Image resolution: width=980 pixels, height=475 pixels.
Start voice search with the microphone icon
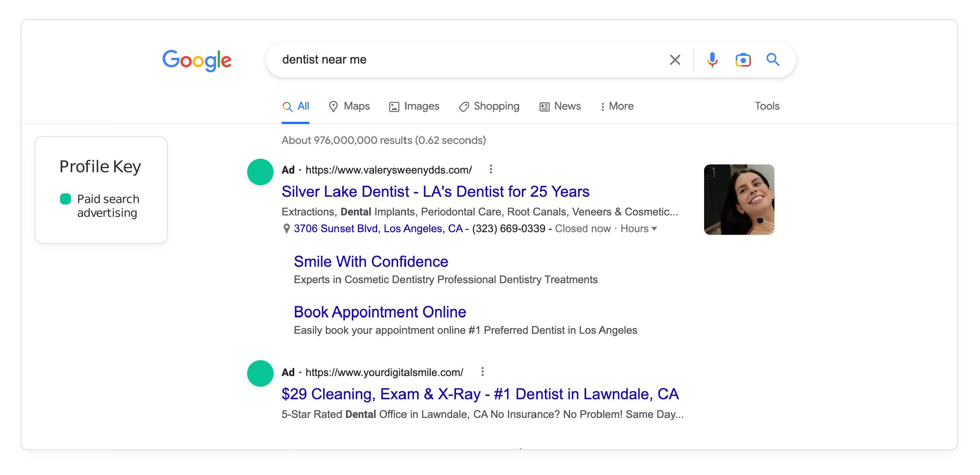[x=712, y=60]
